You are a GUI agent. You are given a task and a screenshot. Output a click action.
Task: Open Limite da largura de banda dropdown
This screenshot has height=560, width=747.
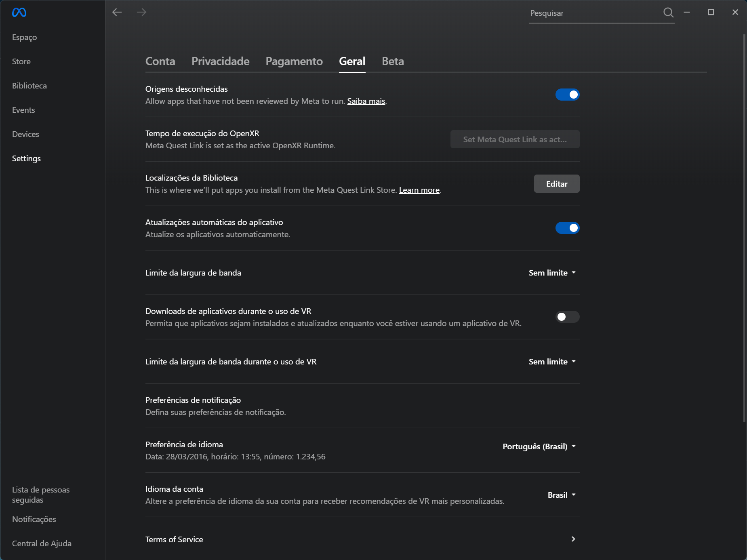(552, 273)
